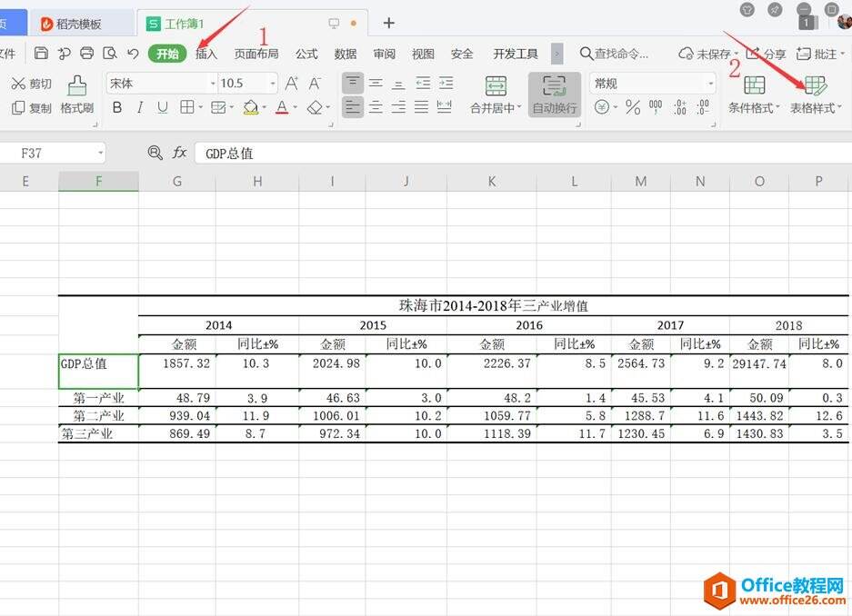Expand the Name Box F37 dropdown
Image resolution: width=852 pixels, height=616 pixels.
(101, 153)
